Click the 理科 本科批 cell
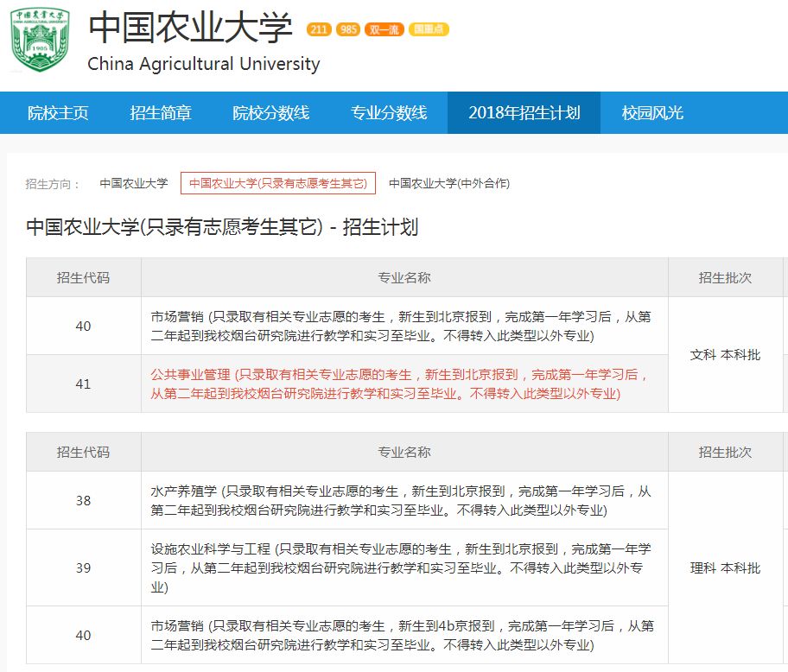The height and width of the screenshot is (672, 788). 725,567
